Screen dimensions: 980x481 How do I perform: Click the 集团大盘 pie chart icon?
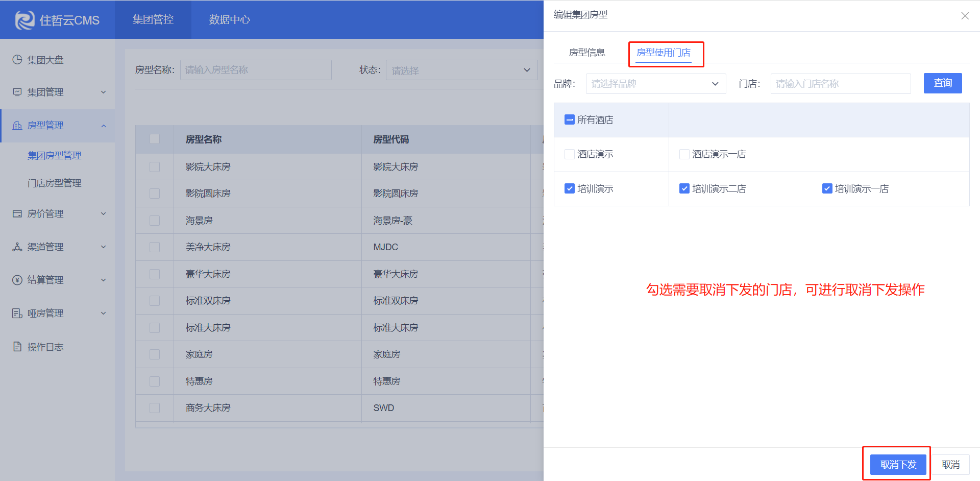pos(17,60)
